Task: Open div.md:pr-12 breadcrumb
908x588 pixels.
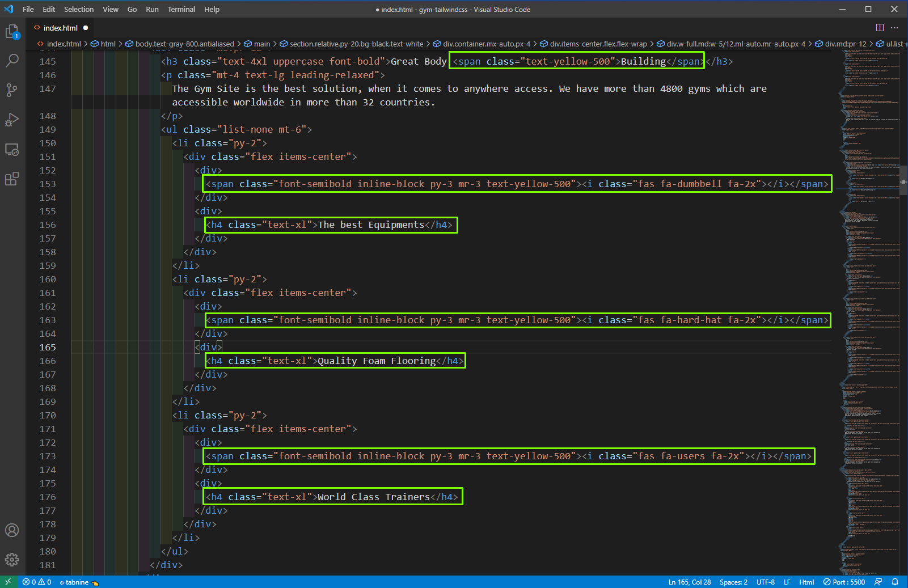Action: (x=841, y=44)
